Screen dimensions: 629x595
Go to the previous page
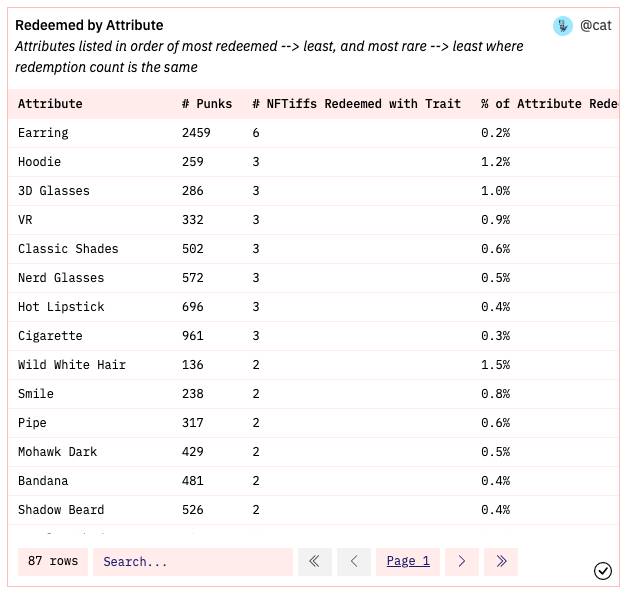coord(354,561)
